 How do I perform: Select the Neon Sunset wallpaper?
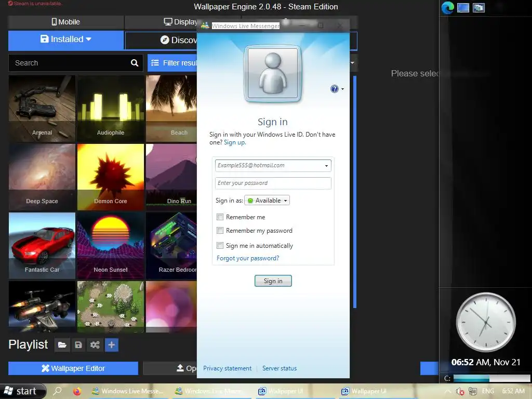[x=111, y=246]
